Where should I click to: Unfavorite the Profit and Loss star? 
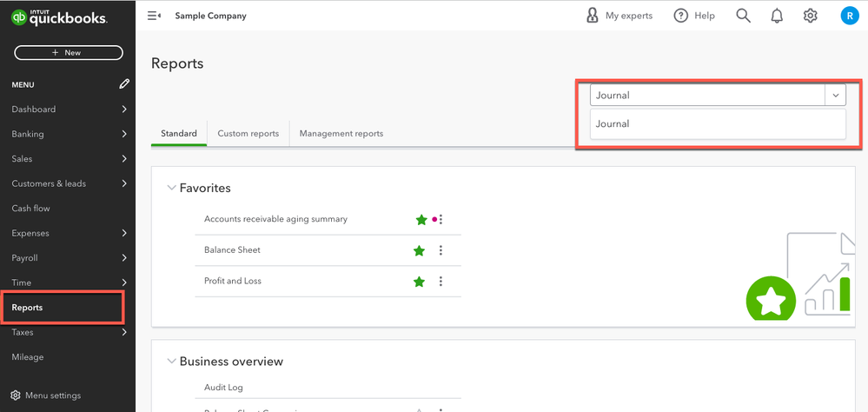tap(420, 282)
